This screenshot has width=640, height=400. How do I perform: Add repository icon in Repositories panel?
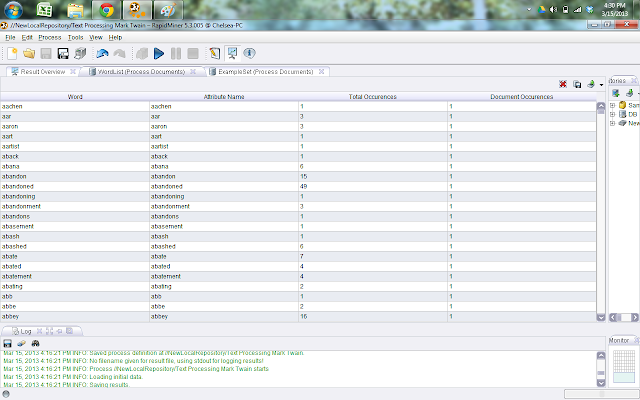click(x=616, y=93)
